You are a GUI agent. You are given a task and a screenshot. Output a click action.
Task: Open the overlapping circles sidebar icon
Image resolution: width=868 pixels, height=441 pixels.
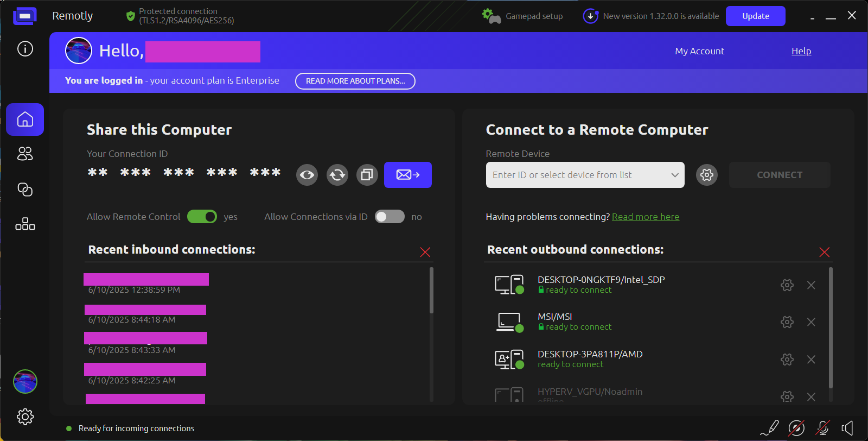tap(25, 189)
